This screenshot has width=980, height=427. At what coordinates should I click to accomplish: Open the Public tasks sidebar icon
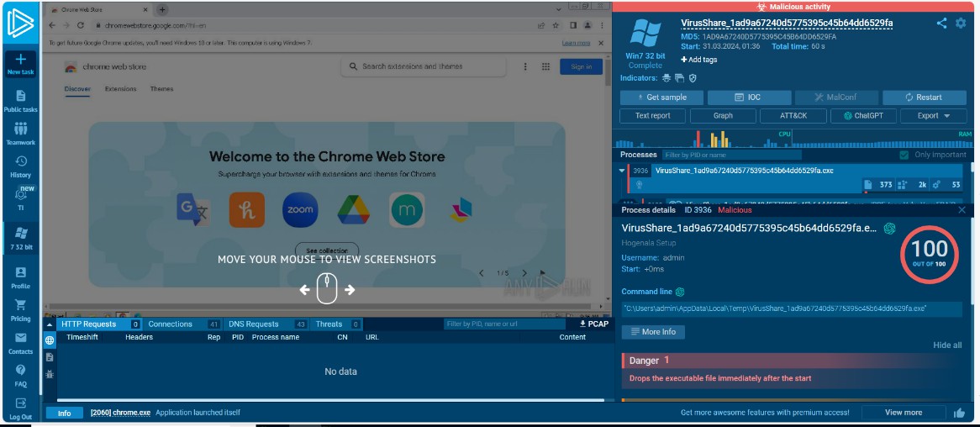21,101
